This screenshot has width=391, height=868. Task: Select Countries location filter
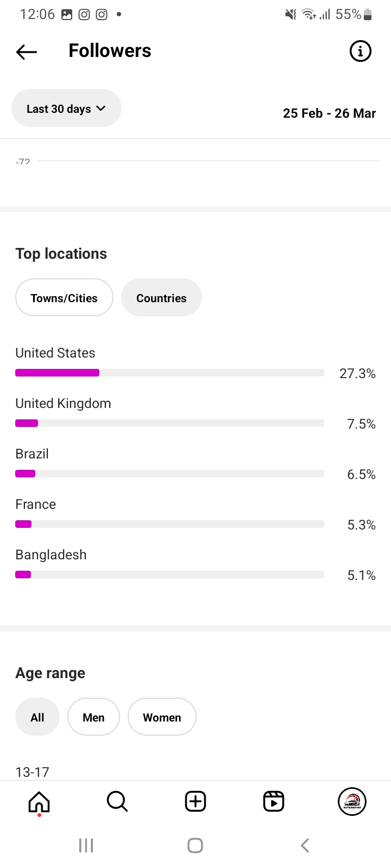[161, 298]
